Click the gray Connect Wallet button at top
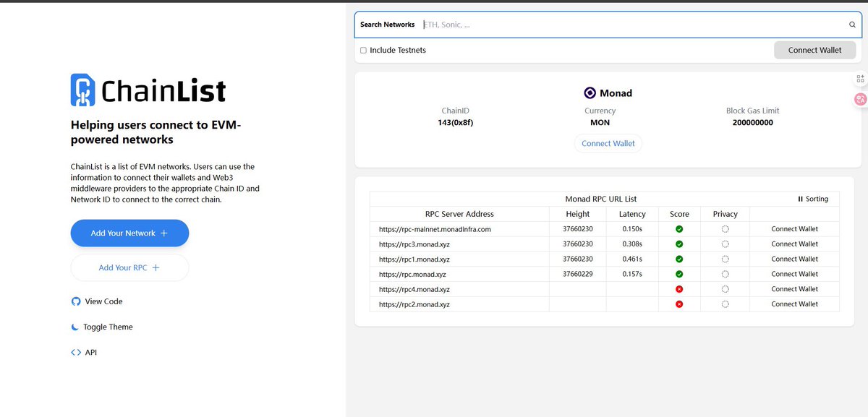The image size is (868, 417). click(x=814, y=50)
